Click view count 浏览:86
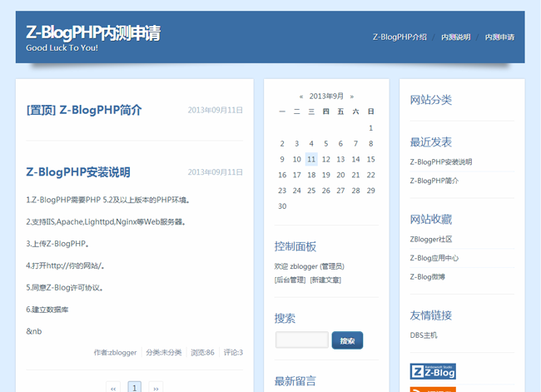Image resolution: width=541 pixels, height=392 pixels. pyautogui.click(x=202, y=353)
